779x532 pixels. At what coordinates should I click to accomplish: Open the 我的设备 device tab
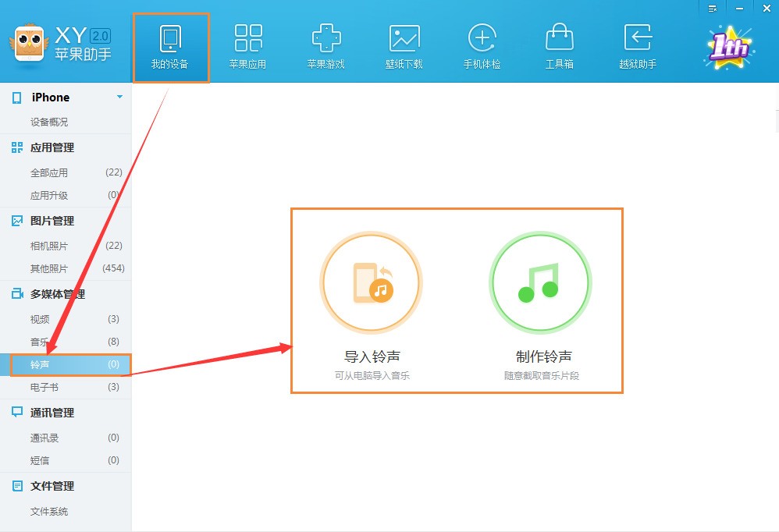[x=170, y=48]
